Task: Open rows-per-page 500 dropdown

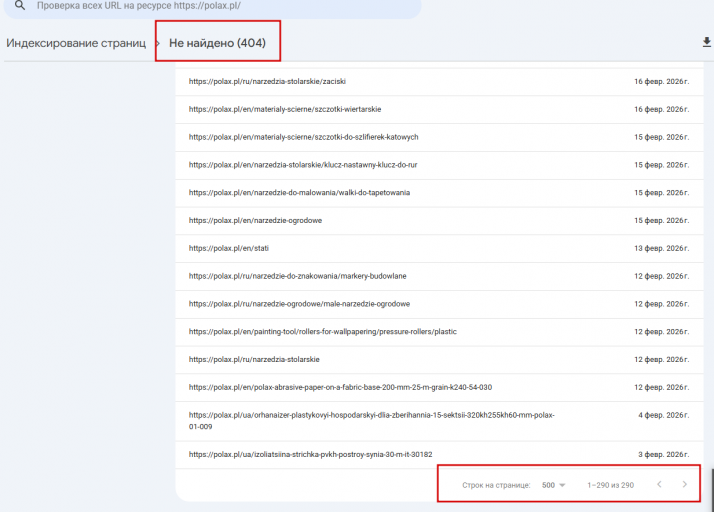Action: click(x=553, y=485)
